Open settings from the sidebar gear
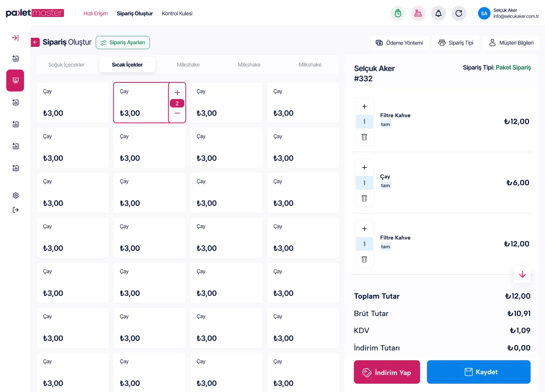 pos(16,195)
